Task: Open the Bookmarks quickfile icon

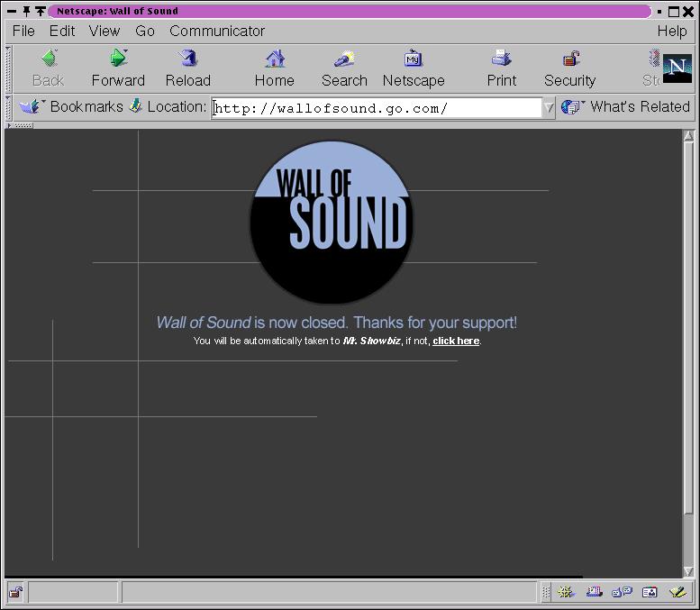Action: point(30,106)
